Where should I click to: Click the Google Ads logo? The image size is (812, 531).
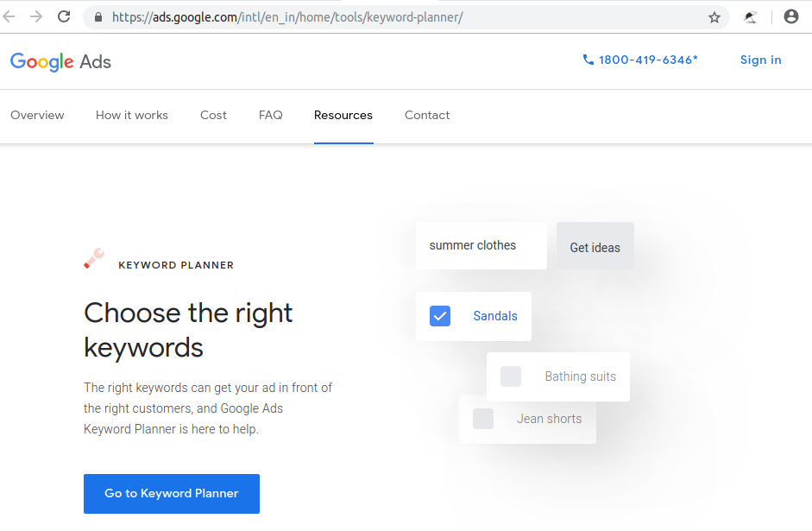pyautogui.click(x=60, y=61)
